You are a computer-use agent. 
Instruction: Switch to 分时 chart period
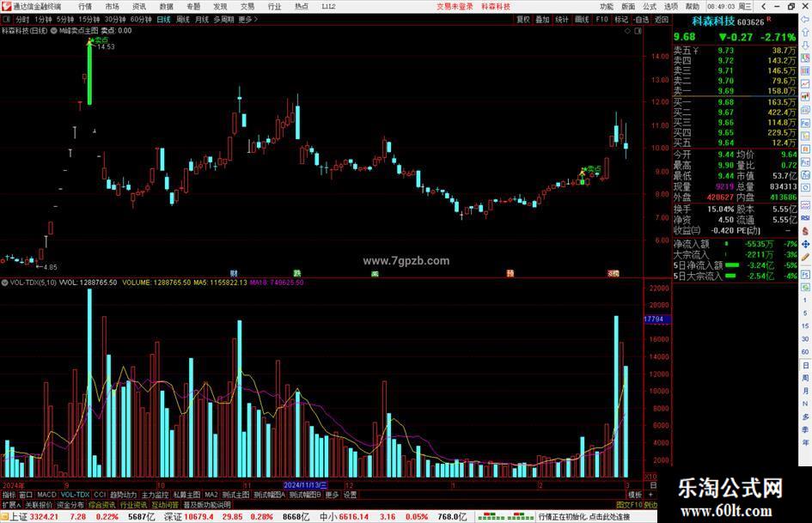23,19
